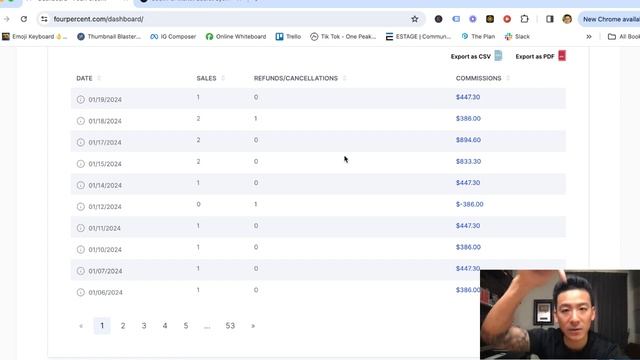This screenshot has width=640, height=360.
Task: Expand details icon for 01/12/2024 row
Action: 81,207
